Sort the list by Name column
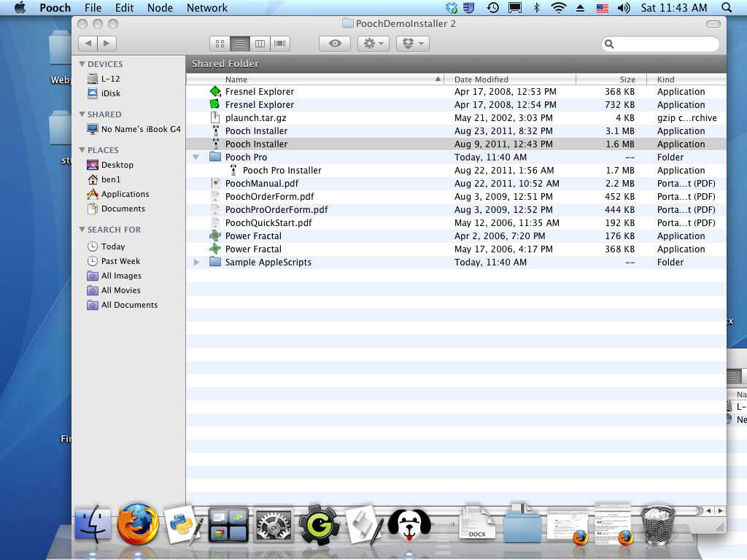The image size is (747, 560). pos(315,79)
